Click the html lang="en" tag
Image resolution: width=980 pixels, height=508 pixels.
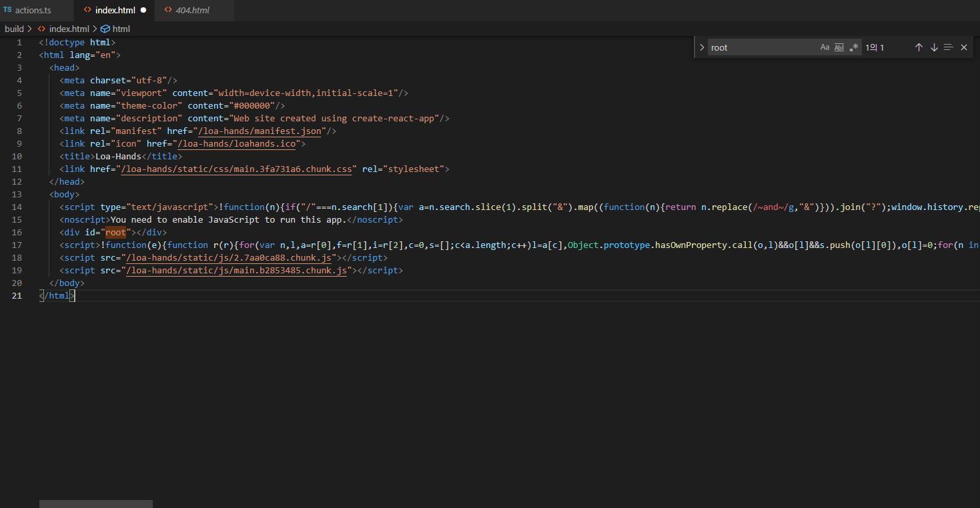(x=80, y=55)
